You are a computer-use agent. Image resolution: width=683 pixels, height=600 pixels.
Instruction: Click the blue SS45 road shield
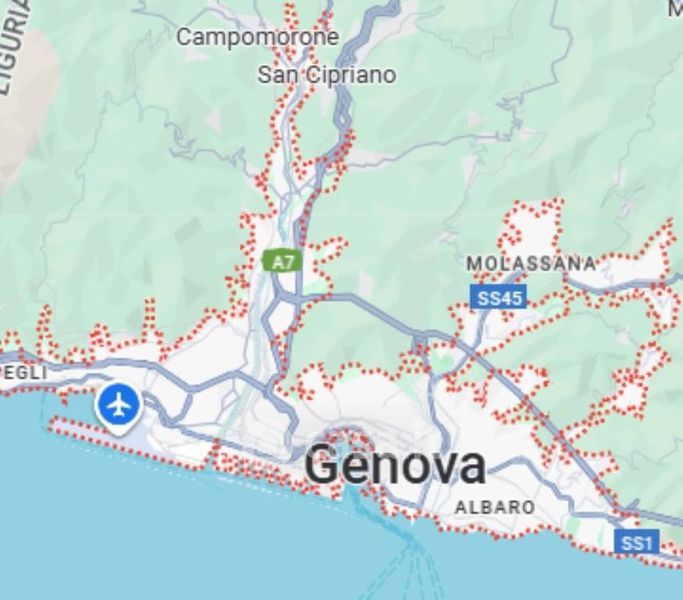[499, 297]
